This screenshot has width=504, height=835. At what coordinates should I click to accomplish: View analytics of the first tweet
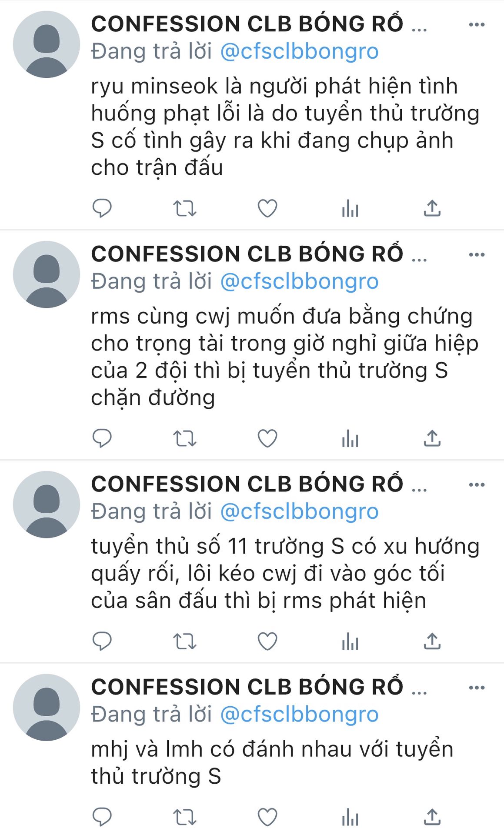pyautogui.click(x=350, y=208)
